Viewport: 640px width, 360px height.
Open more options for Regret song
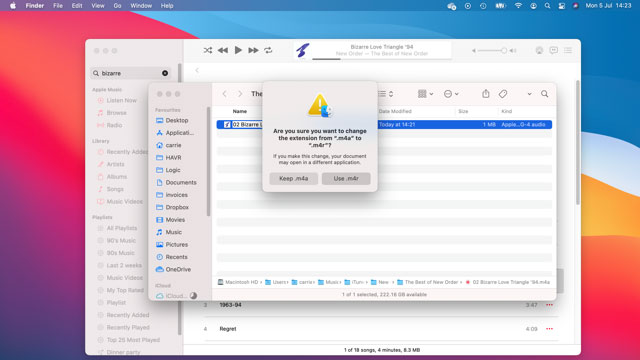click(549, 329)
